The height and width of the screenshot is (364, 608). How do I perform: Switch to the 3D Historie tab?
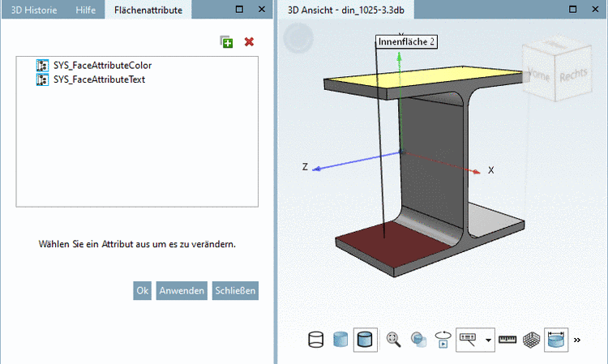(34, 10)
